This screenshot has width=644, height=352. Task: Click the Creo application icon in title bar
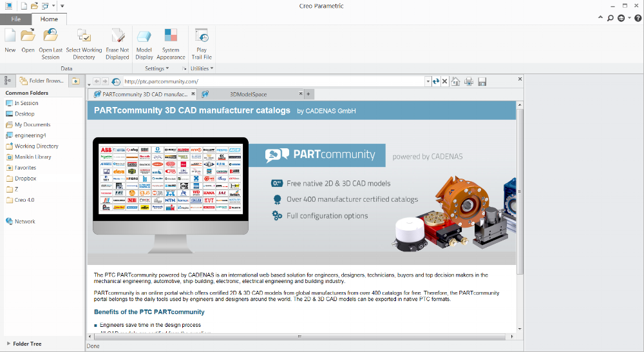[x=8, y=6]
